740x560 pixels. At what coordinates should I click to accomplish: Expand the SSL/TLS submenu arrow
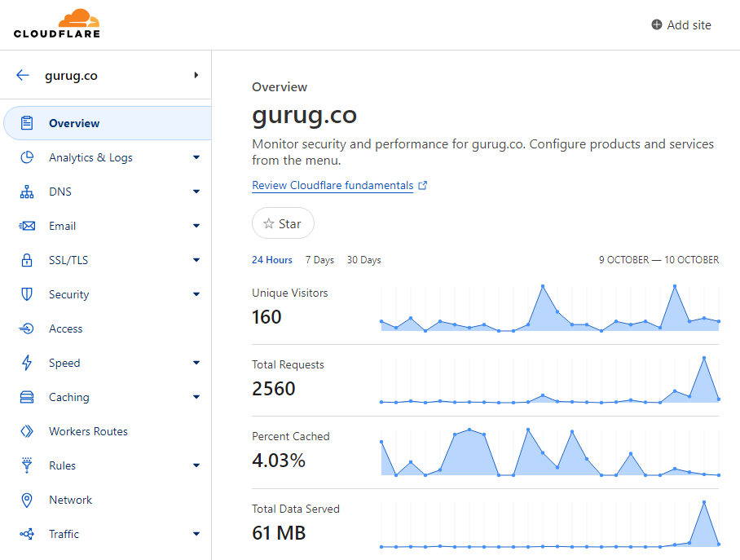coord(196,260)
